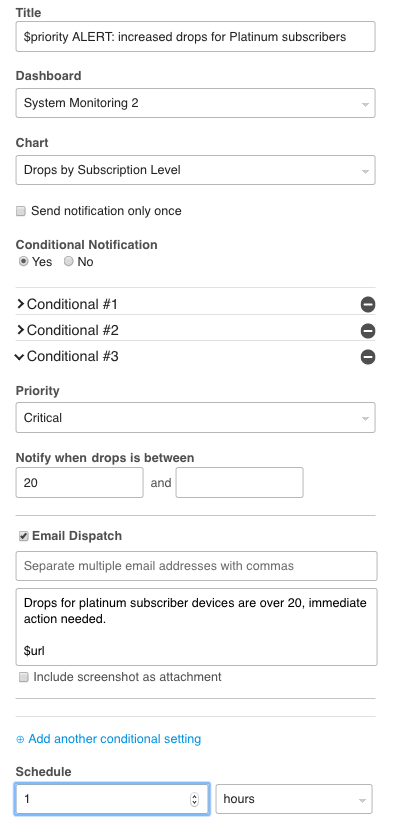The height and width of the screenshot is (827, 420).
Task: Click the empty upper bound drops field
Action: [x=240, y=483]
